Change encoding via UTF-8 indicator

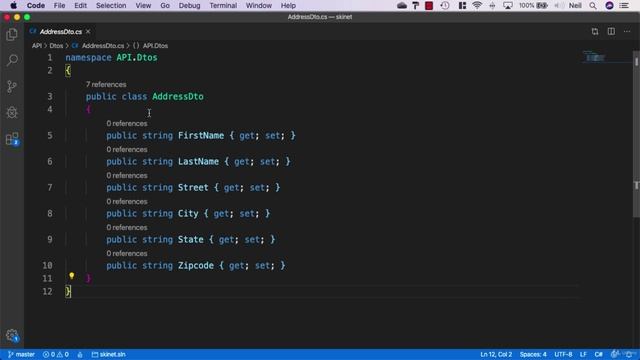point(563,354)
